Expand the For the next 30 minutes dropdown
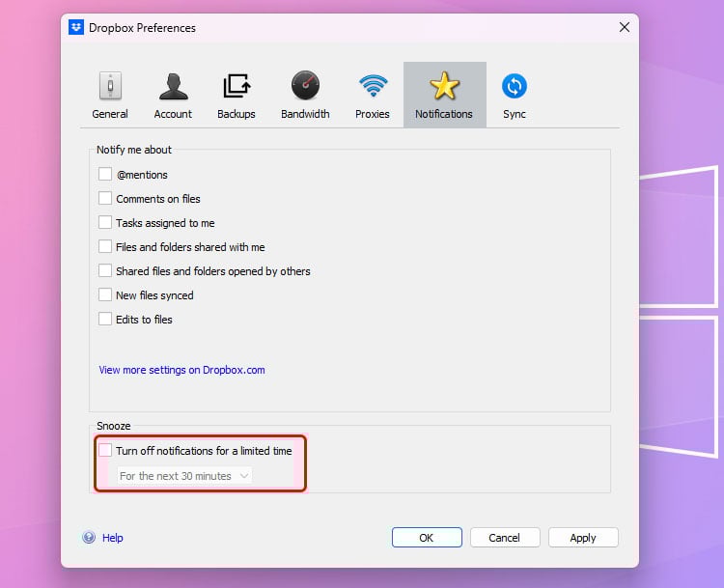 [184, 476]
